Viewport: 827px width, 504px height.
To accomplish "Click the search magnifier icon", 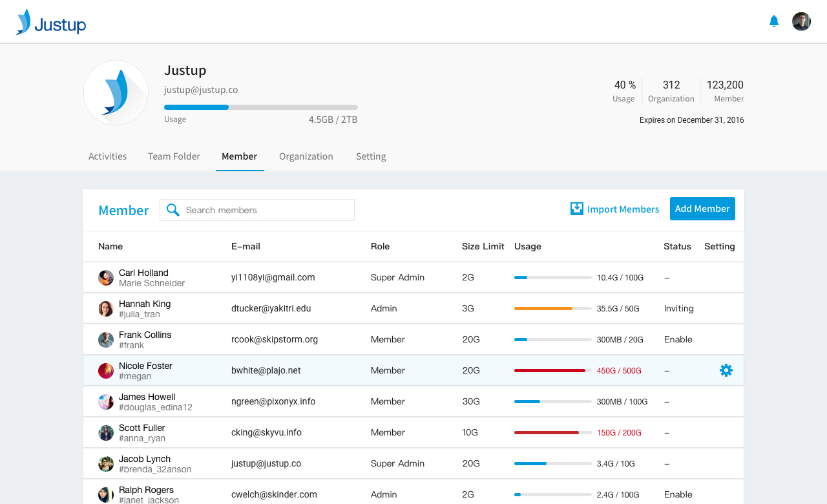I will (173, 210).
